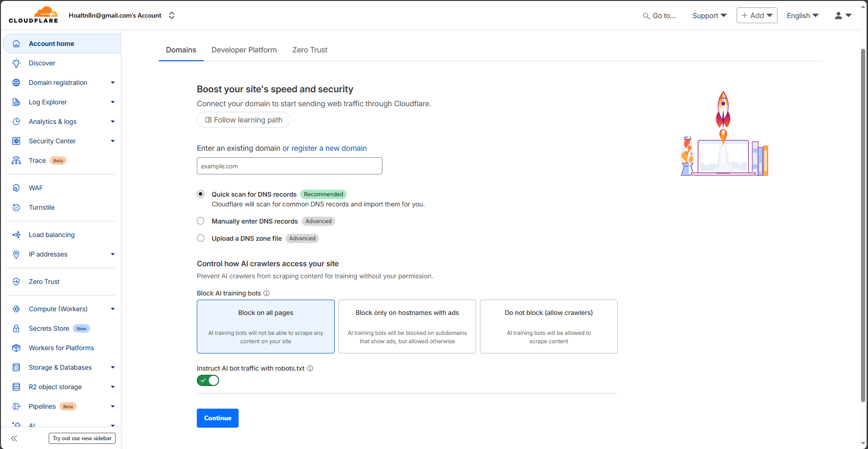Toggle Instruct AI bot traffic with robots.txt switch
This screenshot has height=449, width=868.
(x=208, y=380)
